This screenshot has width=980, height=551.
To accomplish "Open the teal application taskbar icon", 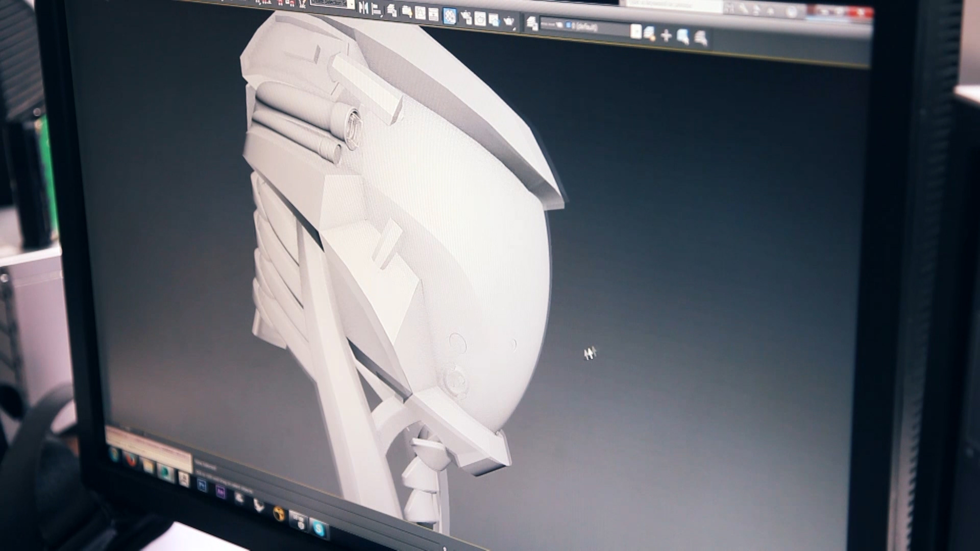I will tap(165, 472).
